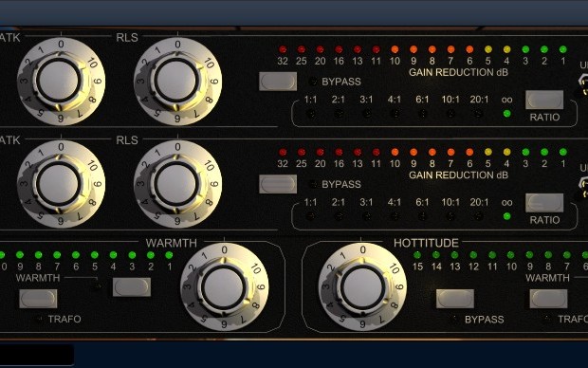Toggle the left TRAFO button
Screen dimensions: 588x368
pos(38,299)
